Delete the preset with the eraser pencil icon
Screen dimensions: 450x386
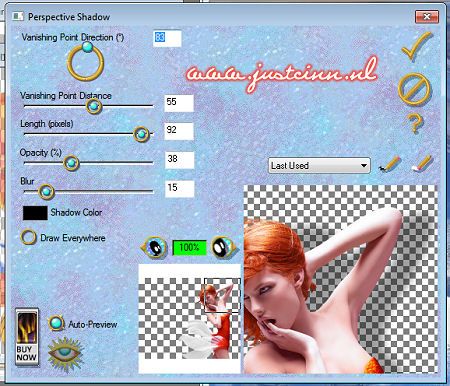(x=421, y=163)
